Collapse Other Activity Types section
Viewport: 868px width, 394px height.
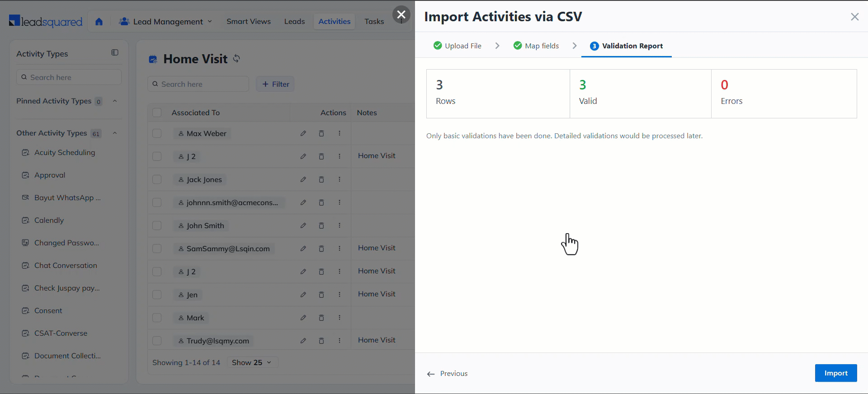115,133
